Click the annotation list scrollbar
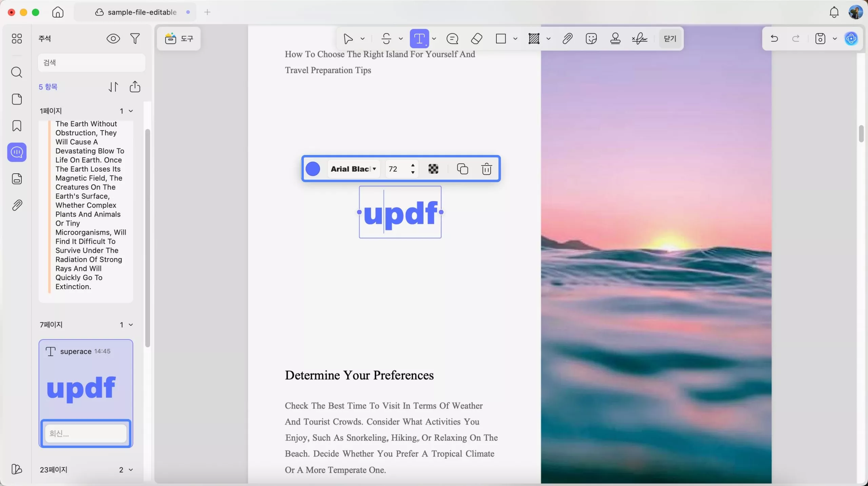Screen dimensions: 868x486 pos(147,238)
